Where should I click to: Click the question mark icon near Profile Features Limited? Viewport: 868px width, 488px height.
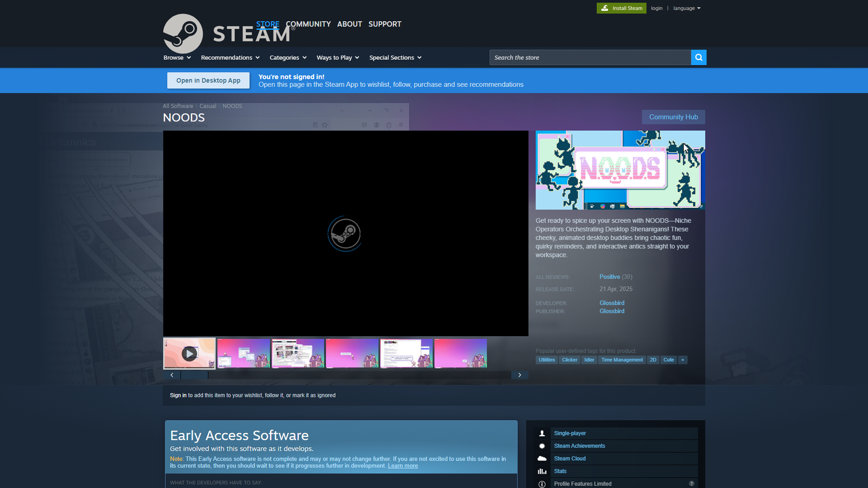tap(691, 483)
